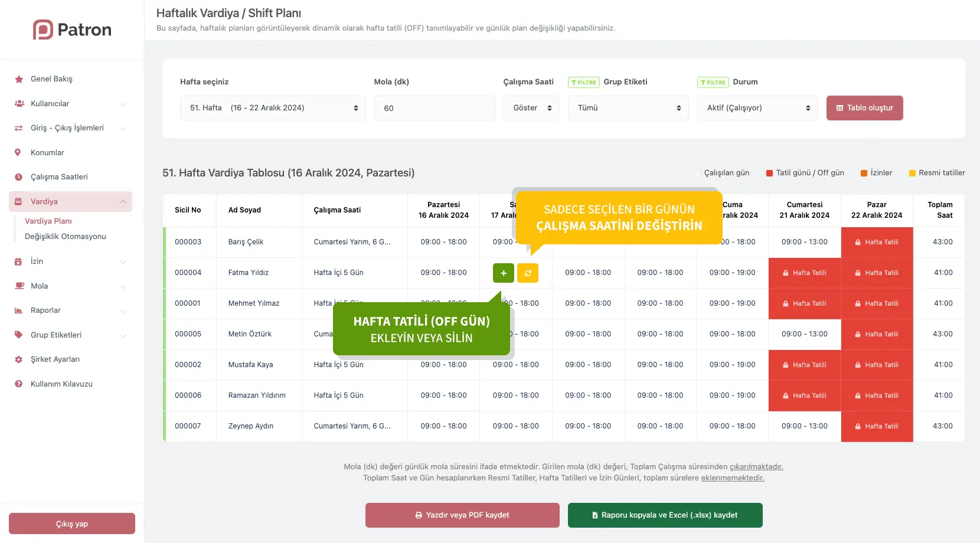Click the Şirket Ayarları gear icon

click(x=19, y=359)
